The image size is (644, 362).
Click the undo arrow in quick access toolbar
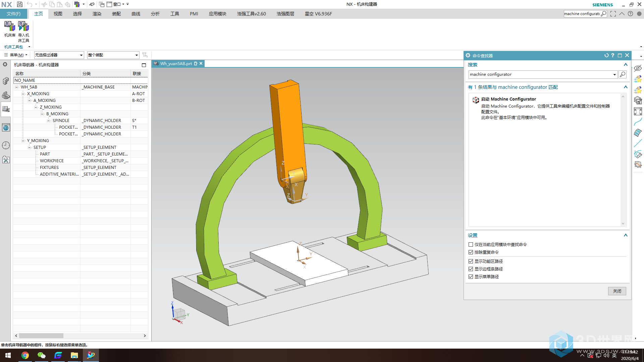[x=30, y=4]
